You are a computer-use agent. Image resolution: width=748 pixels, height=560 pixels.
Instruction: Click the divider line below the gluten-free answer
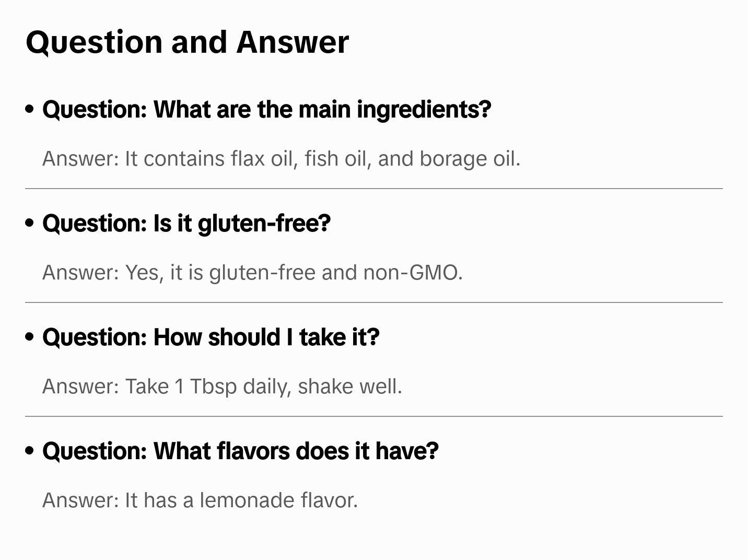373,302
